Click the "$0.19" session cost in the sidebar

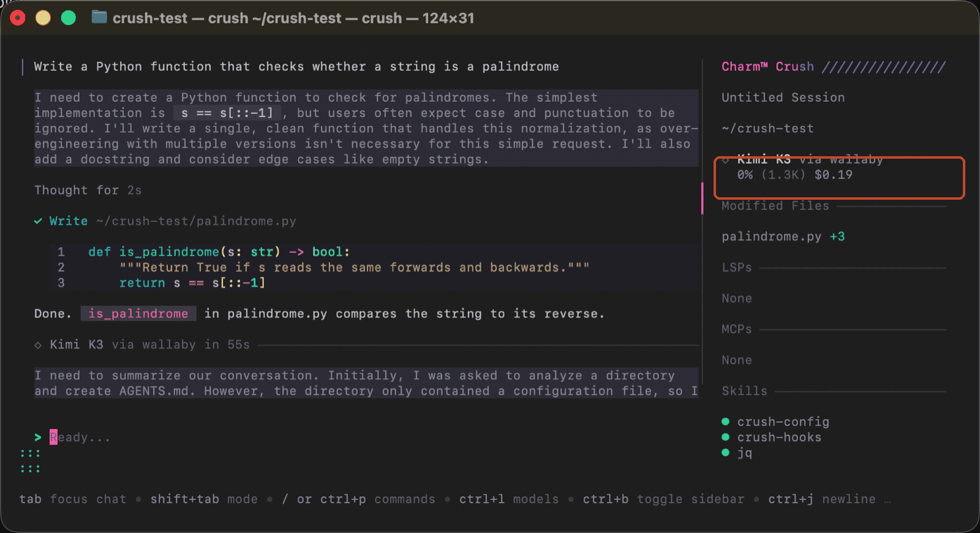834,175
